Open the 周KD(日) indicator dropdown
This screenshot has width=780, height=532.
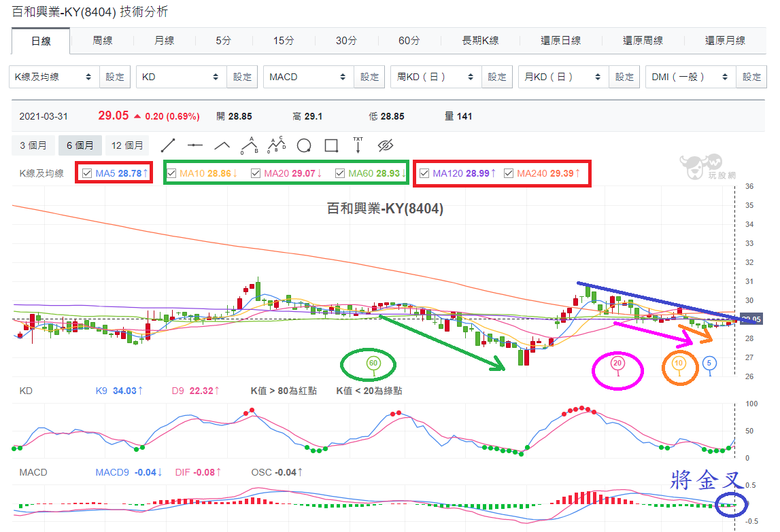(437, 77)
